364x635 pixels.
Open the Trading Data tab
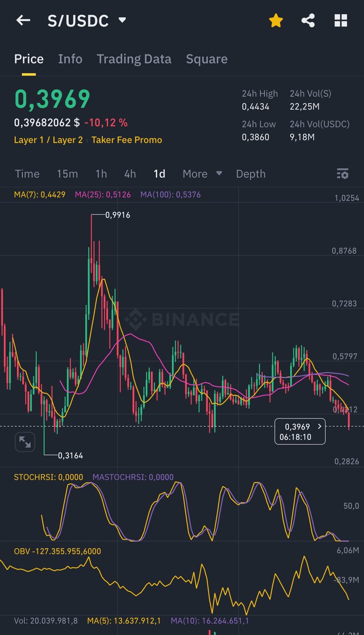(x=134, y=59)
